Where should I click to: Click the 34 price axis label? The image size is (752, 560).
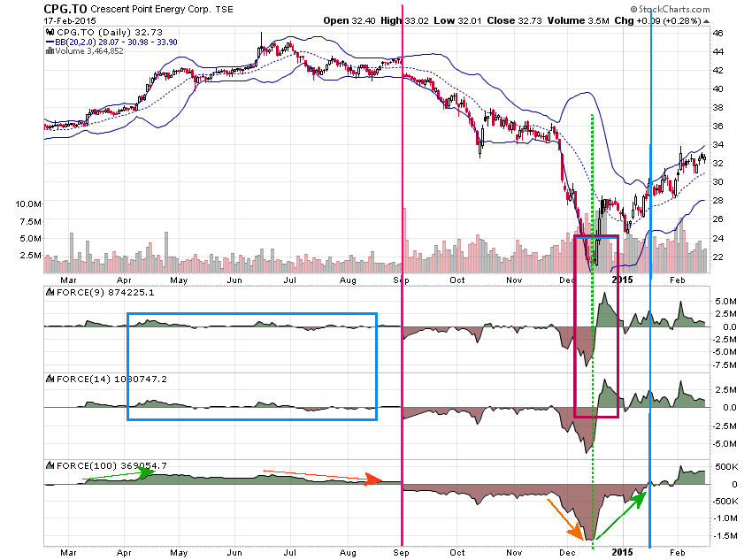pyautogui.click(x=718, y=145)
